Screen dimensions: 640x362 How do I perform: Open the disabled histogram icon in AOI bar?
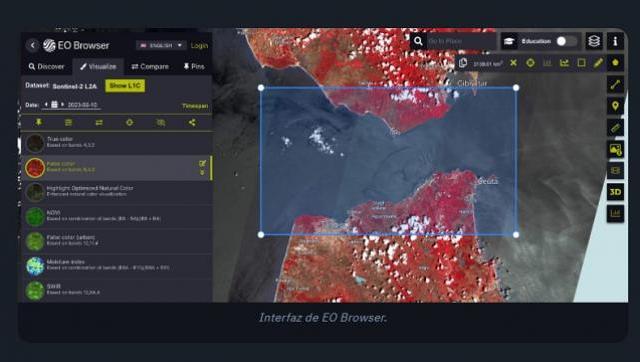[547, 63]
